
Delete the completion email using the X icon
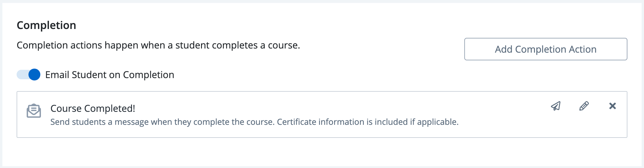point(612,106)
